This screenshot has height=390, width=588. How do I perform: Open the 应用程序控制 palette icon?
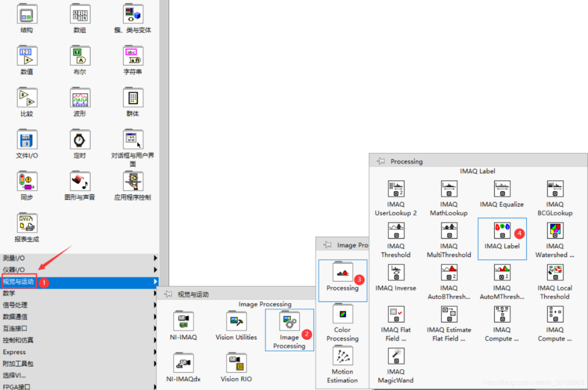pyautogui.click(x=133, y=181)
